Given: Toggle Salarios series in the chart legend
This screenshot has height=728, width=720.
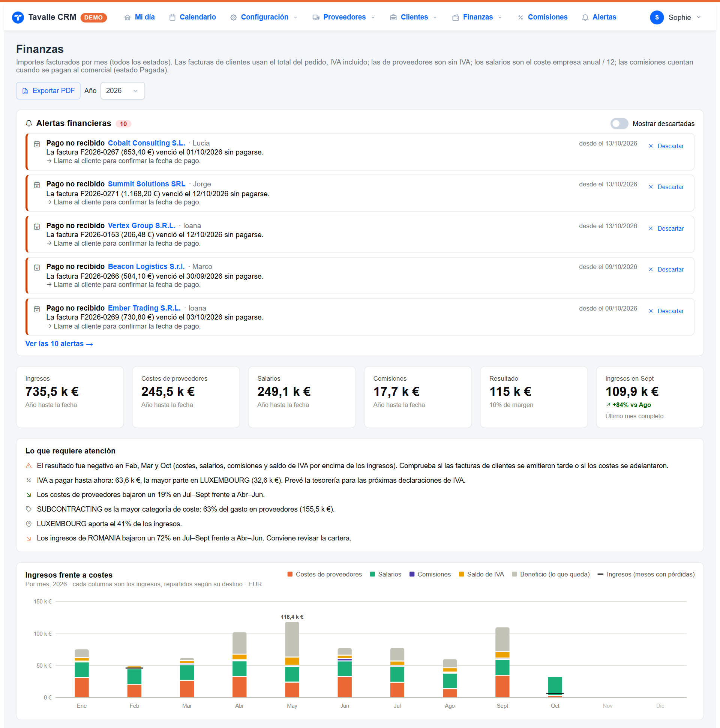Looking at the screenshot, I should coord(385,574).
